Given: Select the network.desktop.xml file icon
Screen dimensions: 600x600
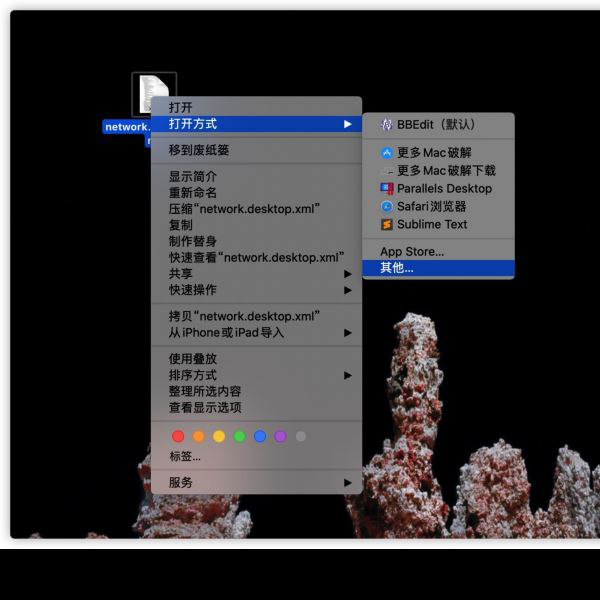Looking at the screenshot, I should tap(154, 94).
